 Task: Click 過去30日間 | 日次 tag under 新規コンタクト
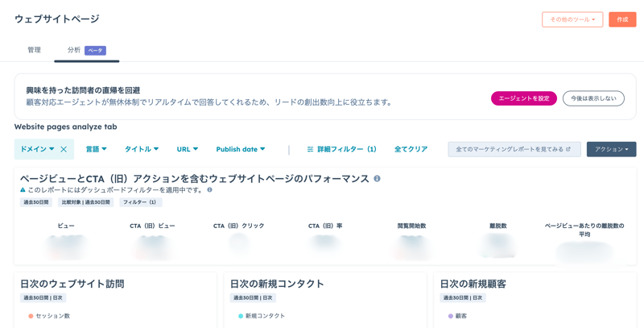tap(253, 297)
